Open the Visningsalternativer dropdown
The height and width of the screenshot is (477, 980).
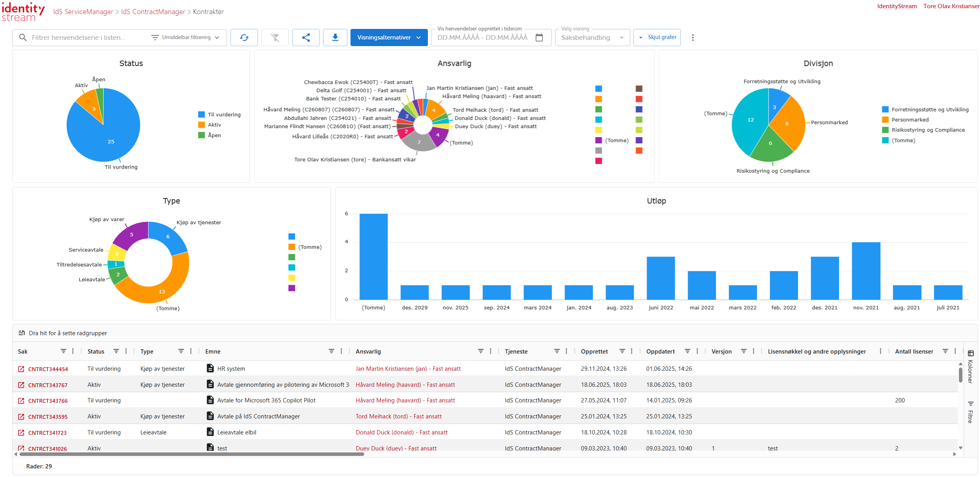tap(388, 38)
